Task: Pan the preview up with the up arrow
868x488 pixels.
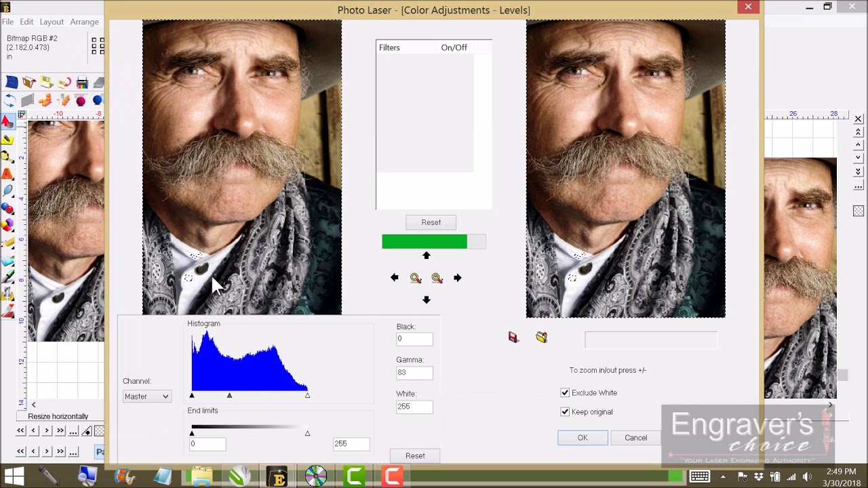Action: coord(427,256)
